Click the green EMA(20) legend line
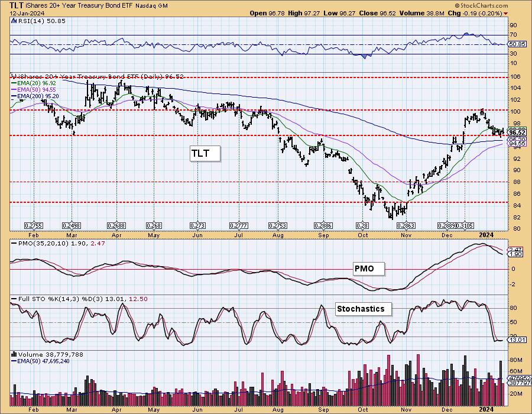Image resolution: width=532 pixels, height=414 pixels. click(14, 83)
